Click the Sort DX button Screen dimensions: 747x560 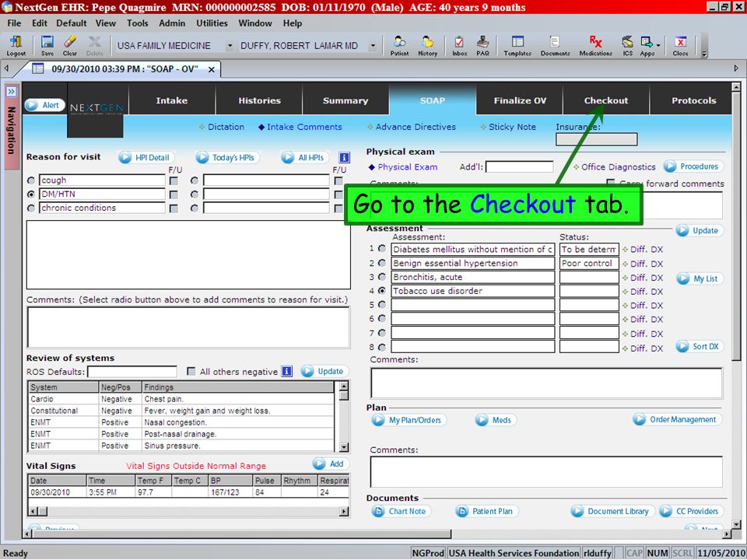pos(700,347)
